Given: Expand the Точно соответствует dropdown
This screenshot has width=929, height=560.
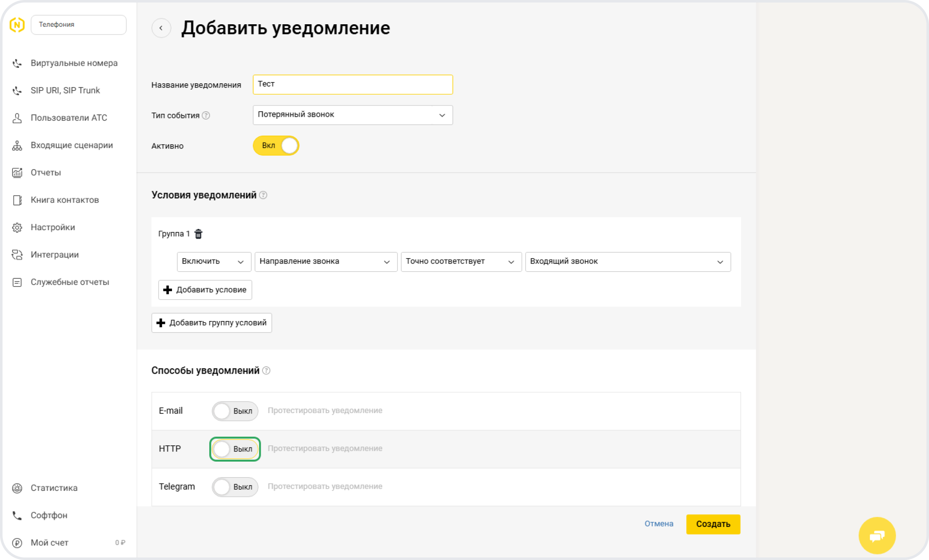Looking at the screenshot, I should pos(461,262).
